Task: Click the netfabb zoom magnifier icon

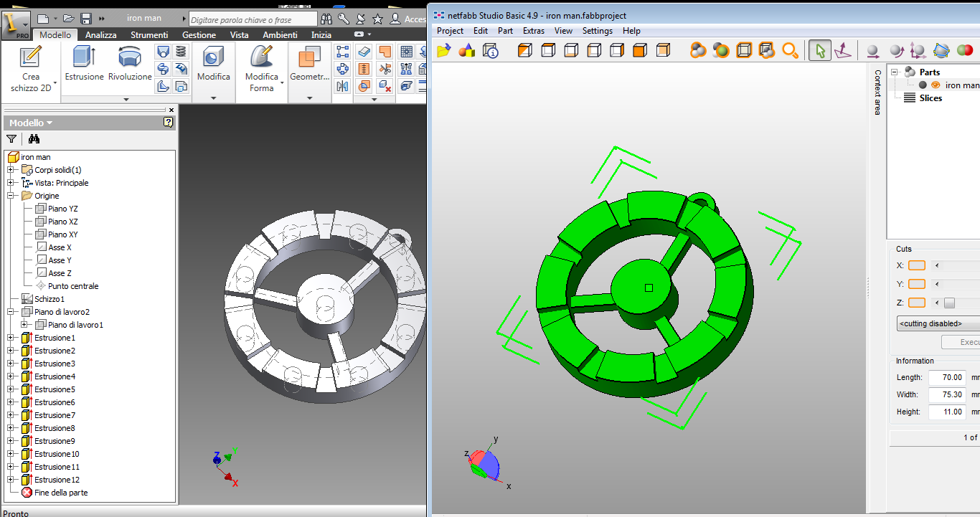Action: [790, 50]
